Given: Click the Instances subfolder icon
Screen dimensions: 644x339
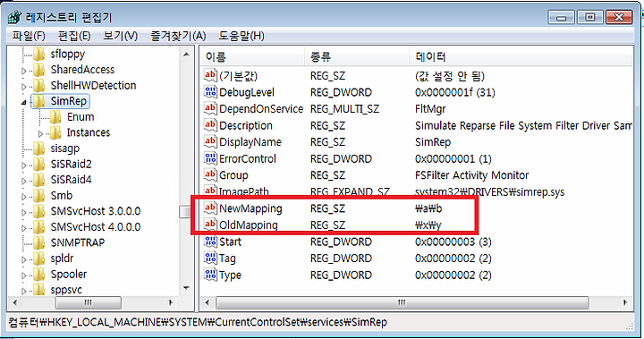Looking at the screenshot, I should (55, 132).
